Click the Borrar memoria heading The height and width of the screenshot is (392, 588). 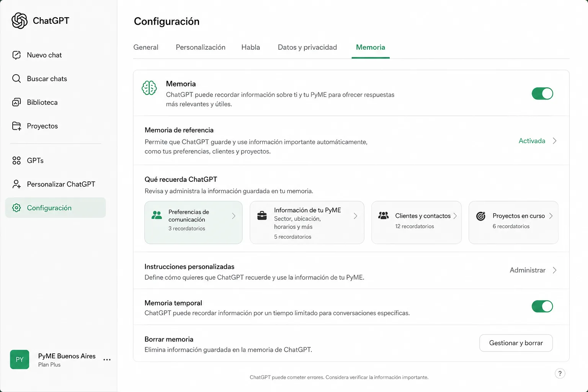coord(169,340)
